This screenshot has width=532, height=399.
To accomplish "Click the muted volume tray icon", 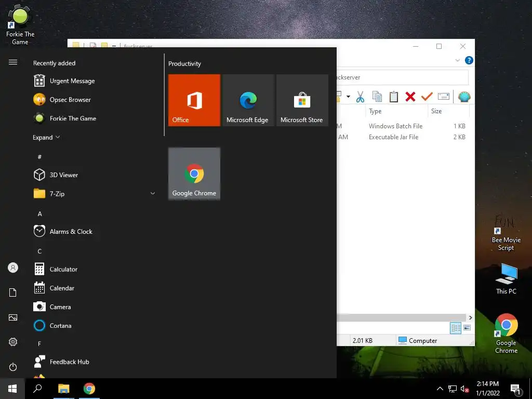I will (464, 389).
